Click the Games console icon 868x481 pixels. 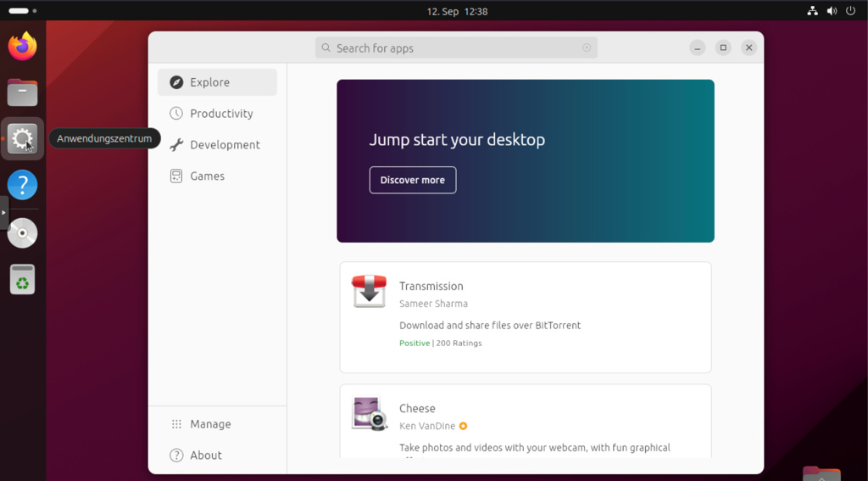[176, 176]
